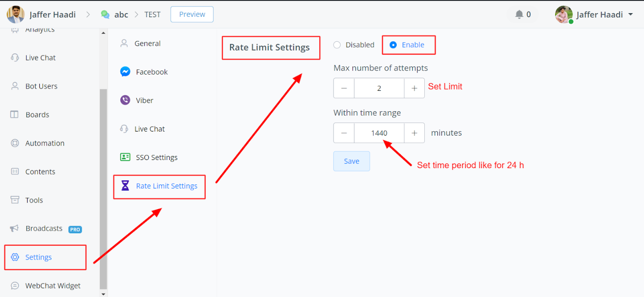The height and width of the screenshot is (297, 644).
Task: Click the Live Chat headset icon in sidebar
Action: click(x=15, y=58)
